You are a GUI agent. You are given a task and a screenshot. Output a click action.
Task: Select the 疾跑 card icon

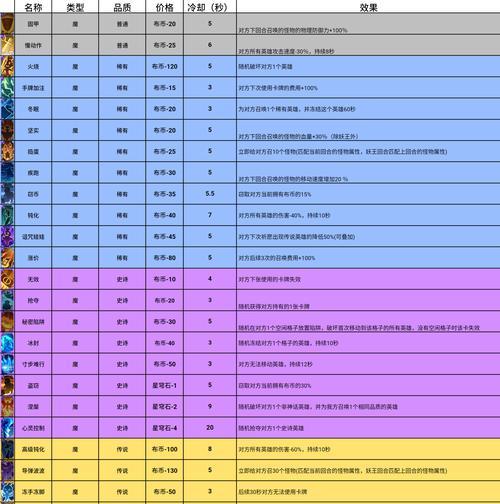click(x=7, y=173)
